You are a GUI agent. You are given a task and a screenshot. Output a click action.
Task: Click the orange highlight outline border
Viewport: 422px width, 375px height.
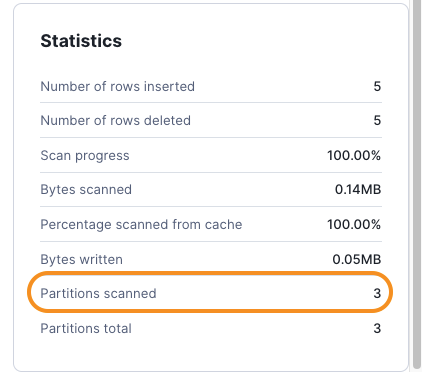[210, 273]
